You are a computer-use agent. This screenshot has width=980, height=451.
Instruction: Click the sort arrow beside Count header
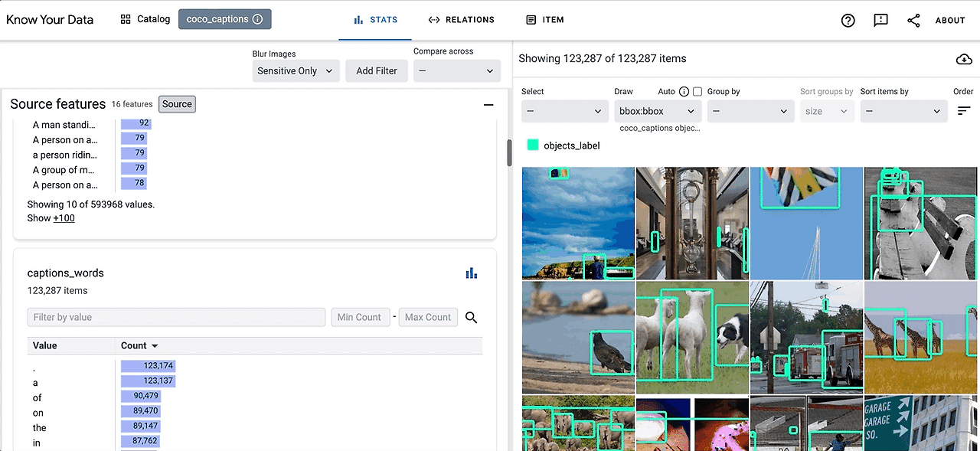(155, 346)
